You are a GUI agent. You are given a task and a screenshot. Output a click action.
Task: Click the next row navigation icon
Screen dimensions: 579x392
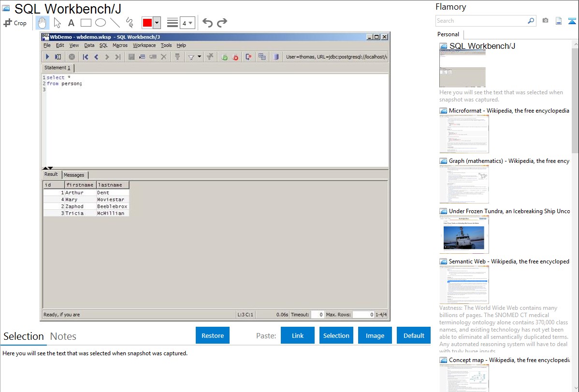[x=107, y=57]
